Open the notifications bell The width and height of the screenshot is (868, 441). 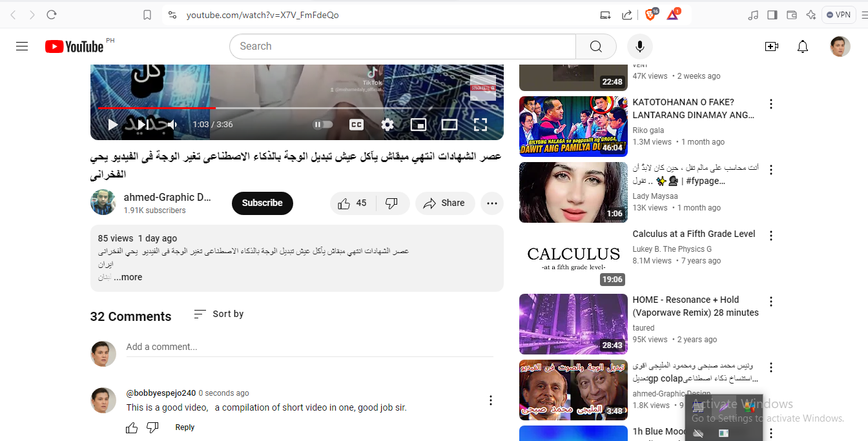point(803,46)
